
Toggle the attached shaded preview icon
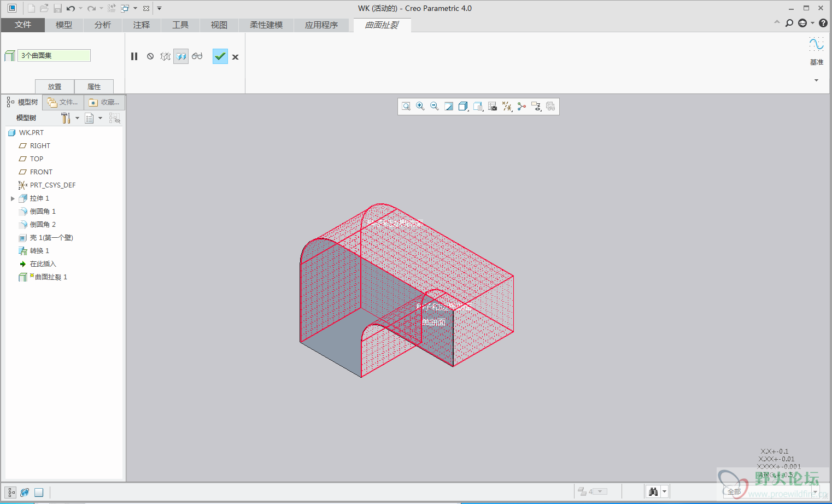pyautogui.click(x=181, y=56)
